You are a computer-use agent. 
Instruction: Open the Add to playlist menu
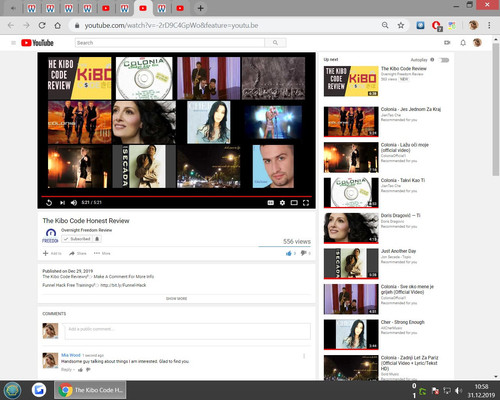[x=52, y=253]
